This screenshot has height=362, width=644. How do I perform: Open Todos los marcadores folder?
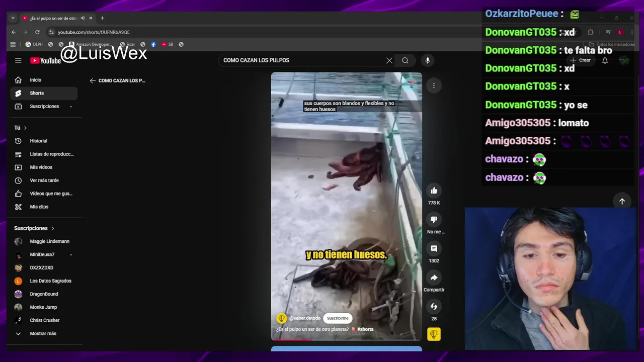(x=612, y=44)
